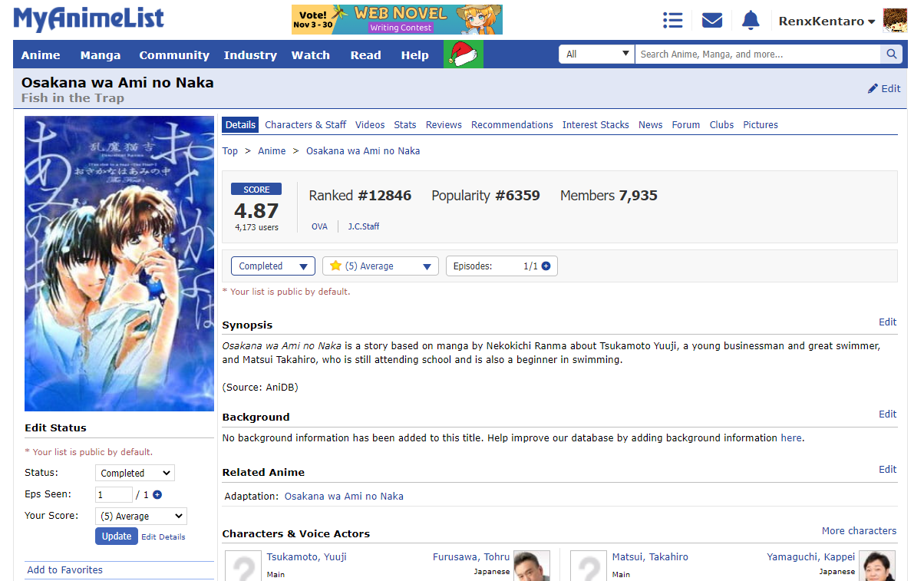The height and width of the screenshot is (581, 924).
Task: Click the Add to Favorites link
Action: click(64, 570)
